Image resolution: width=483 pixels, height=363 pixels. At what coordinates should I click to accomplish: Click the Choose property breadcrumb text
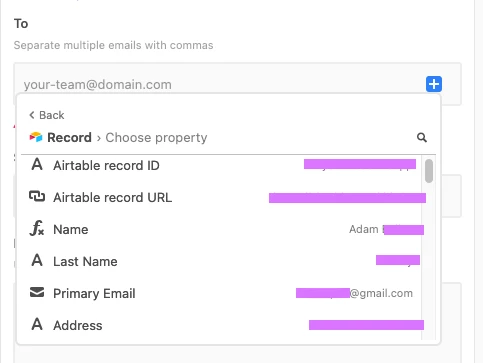coord(156,138)
